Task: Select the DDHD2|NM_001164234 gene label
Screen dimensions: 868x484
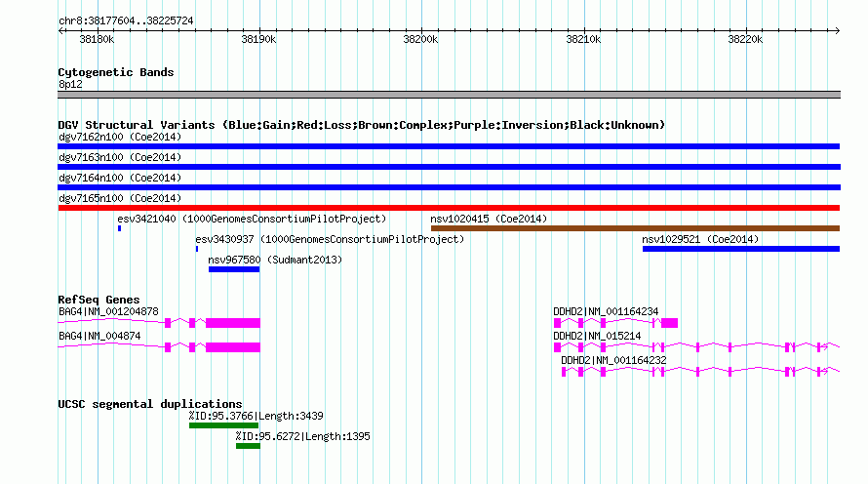Action: (606, 312)
